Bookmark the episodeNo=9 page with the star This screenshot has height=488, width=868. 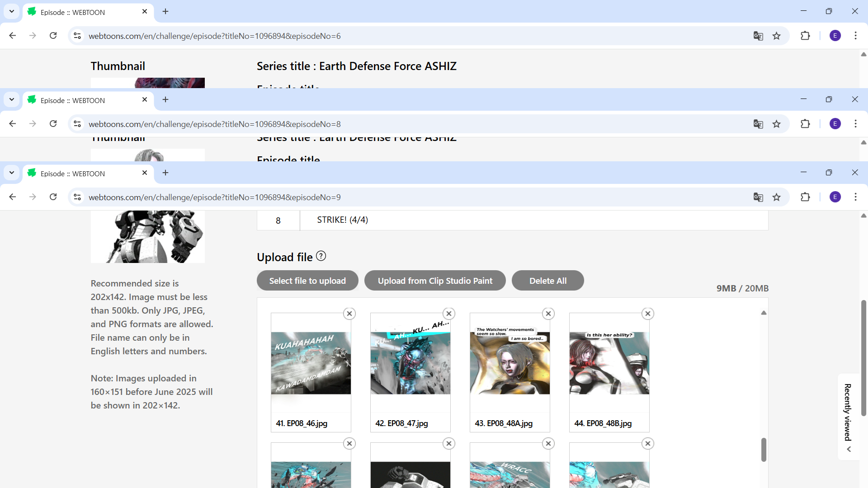(777, 197)
